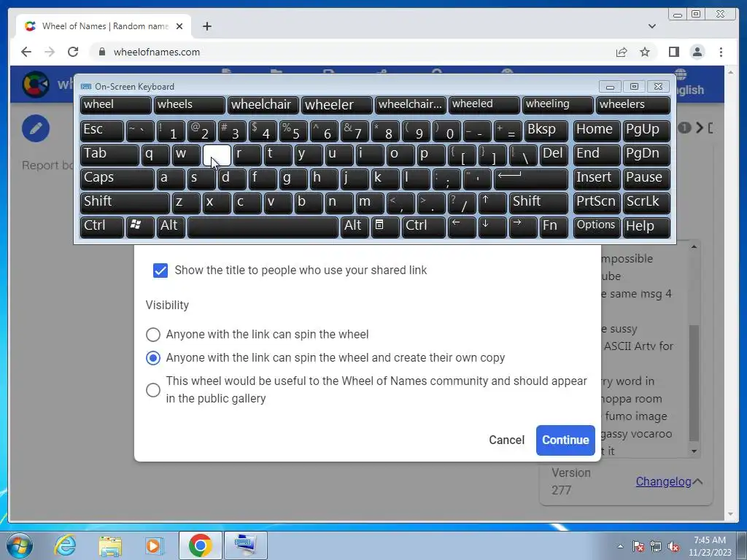The height and width of the screenshot is (560, 747).
Task: Click the right arrow key on keyboard
Action: 523,227
